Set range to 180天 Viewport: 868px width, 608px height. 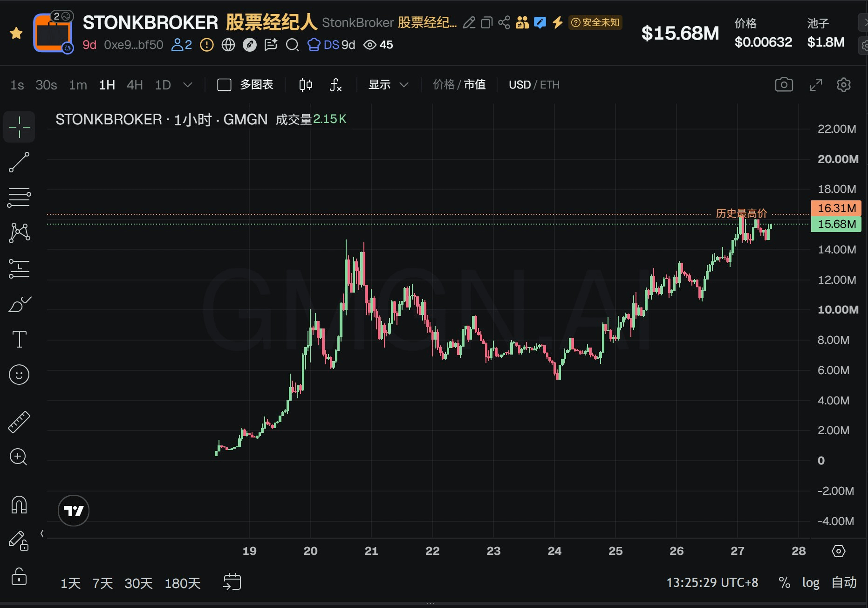pyautogui.click(x=182, y=583)
